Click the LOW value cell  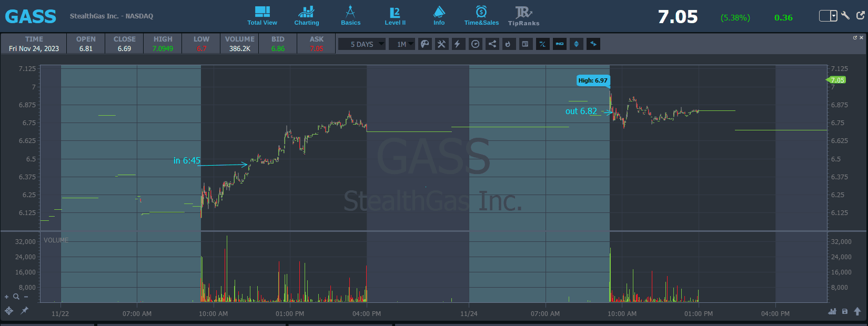[x=201, y=44]
